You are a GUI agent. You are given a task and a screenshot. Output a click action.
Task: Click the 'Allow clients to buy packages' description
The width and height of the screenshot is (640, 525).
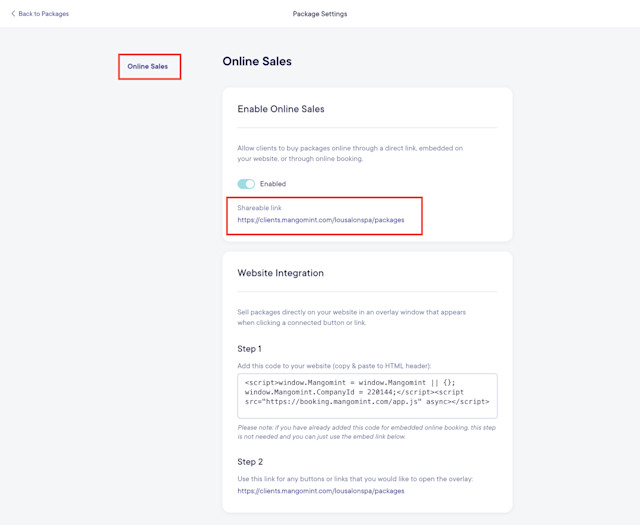coord(350,153)
